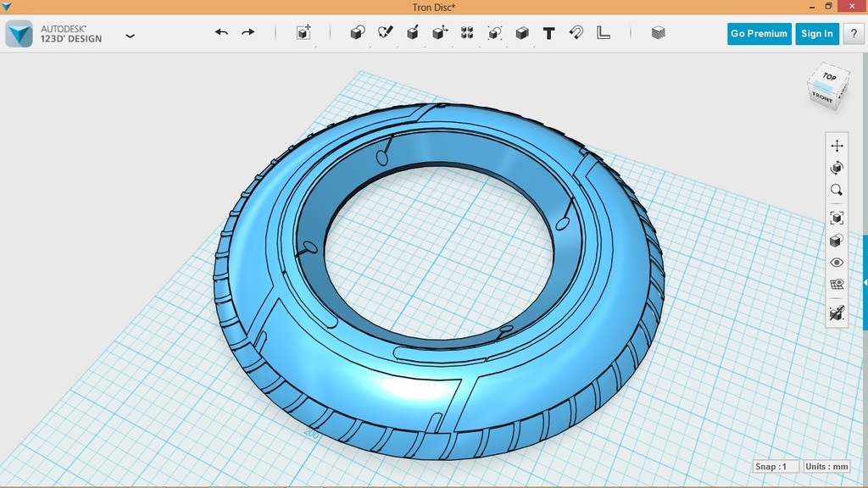Toggle the visual style shading mode

pyautogui.click(x=837, y=241)
